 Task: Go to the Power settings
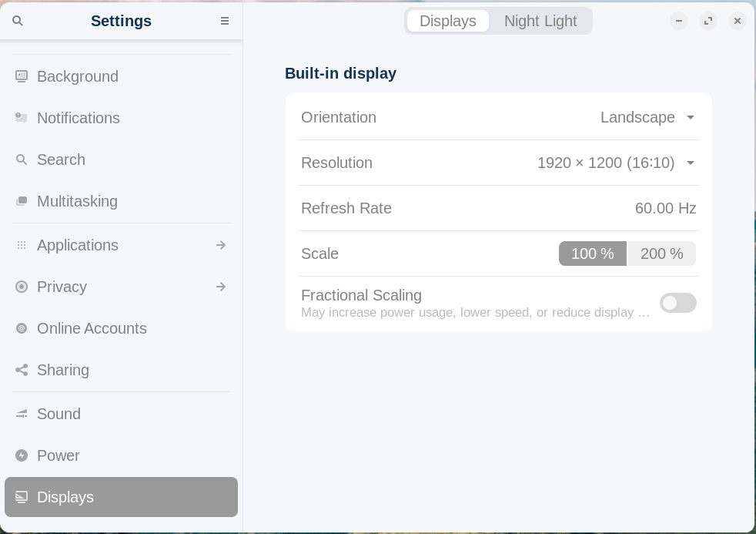(121, 455)
